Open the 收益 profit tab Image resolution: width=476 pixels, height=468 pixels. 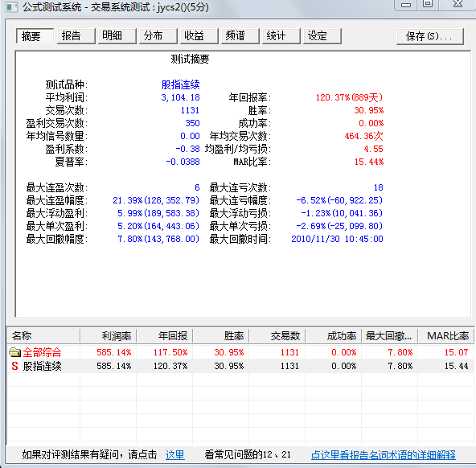coord(199,36)
